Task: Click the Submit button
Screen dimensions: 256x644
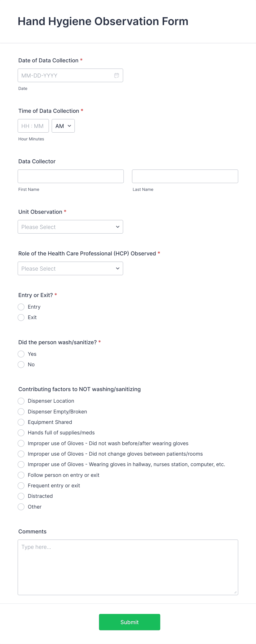Action: coord(129,622)
